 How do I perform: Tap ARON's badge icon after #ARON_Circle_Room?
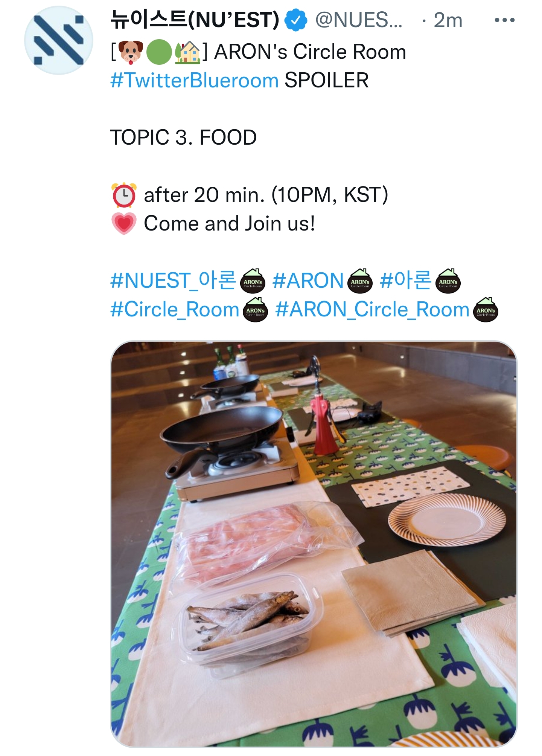[486, 309]
